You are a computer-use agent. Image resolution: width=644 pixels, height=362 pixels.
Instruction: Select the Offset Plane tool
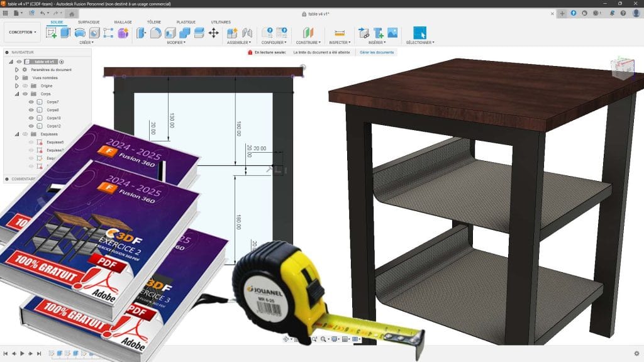pos(308,33)
